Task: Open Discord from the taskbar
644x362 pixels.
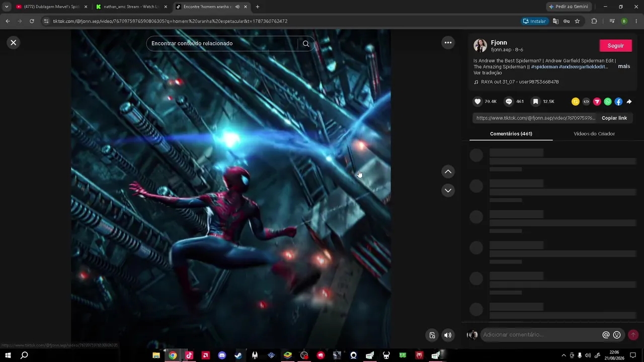Action: click(x=222, y=355)
